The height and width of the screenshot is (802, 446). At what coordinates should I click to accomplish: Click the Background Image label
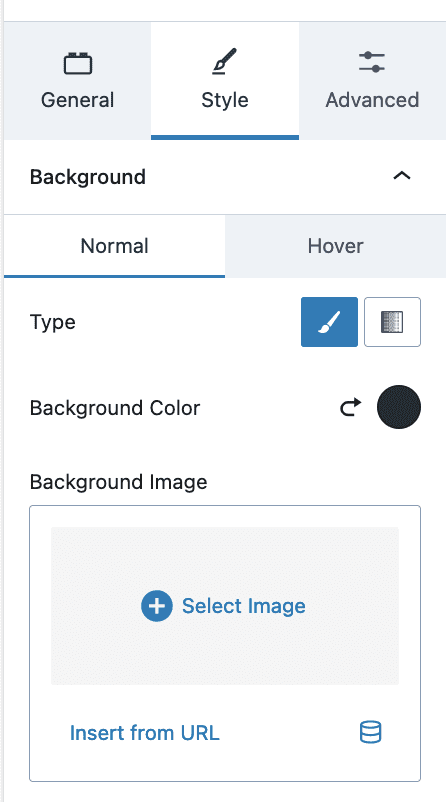click(x=119, y=482)
